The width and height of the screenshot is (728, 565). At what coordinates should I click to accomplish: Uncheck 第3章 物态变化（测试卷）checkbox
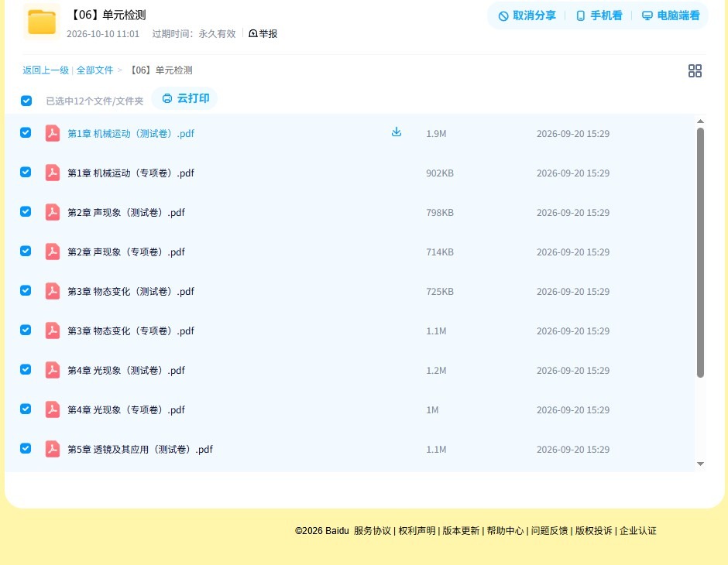(x=26, y=290)
